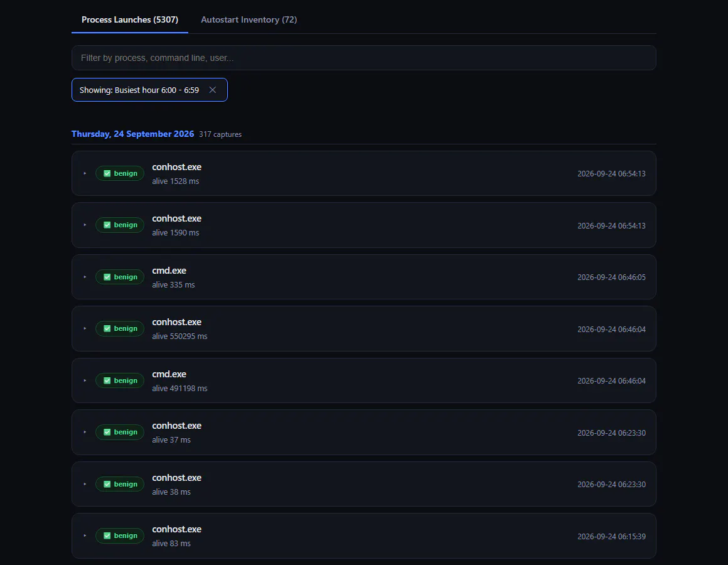This screenshot has height=565, width=728.
Task: Select the "alive 37 ms" text
Action: (x=171, y=440)
